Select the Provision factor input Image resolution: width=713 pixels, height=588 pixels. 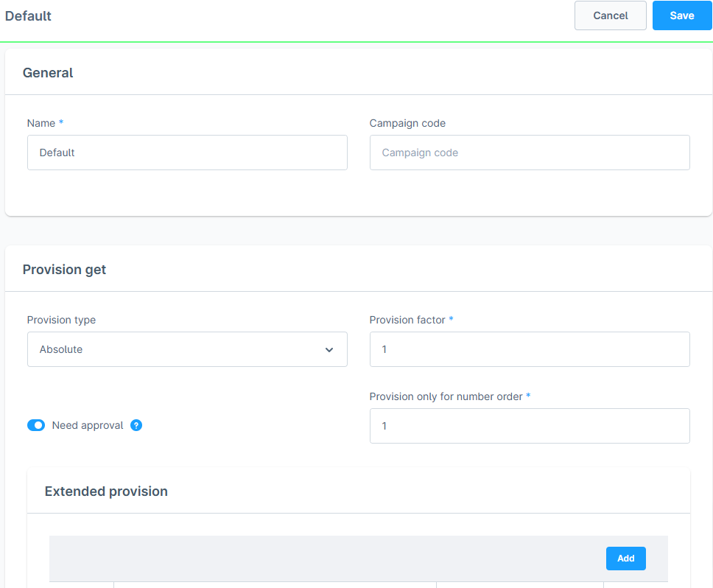click(530, 349)
